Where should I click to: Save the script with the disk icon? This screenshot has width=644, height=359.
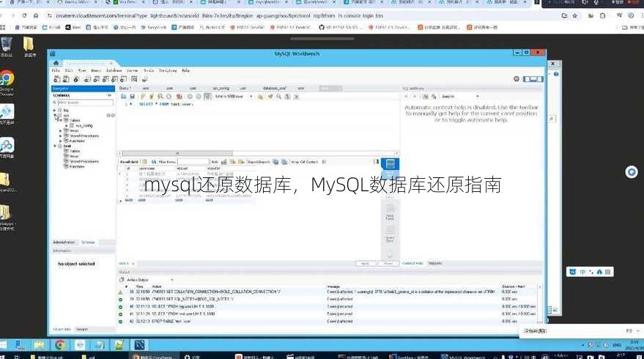click(133, 97)
